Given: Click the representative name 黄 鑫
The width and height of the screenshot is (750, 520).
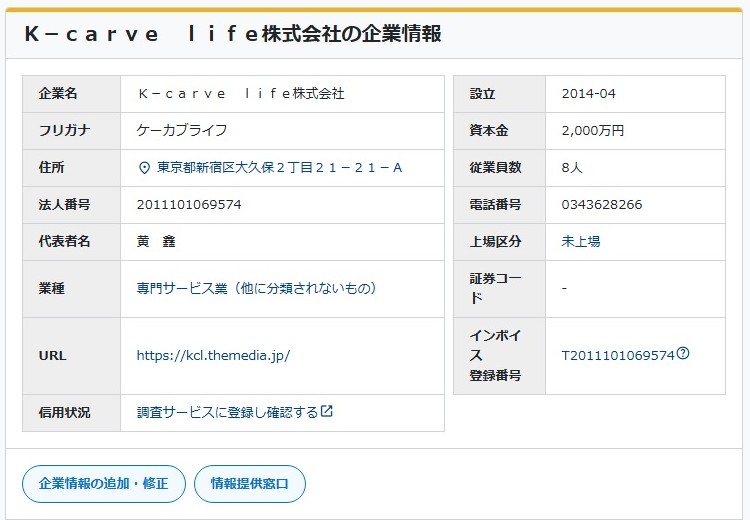Looking at the screenshot, I should click(156, 242).
